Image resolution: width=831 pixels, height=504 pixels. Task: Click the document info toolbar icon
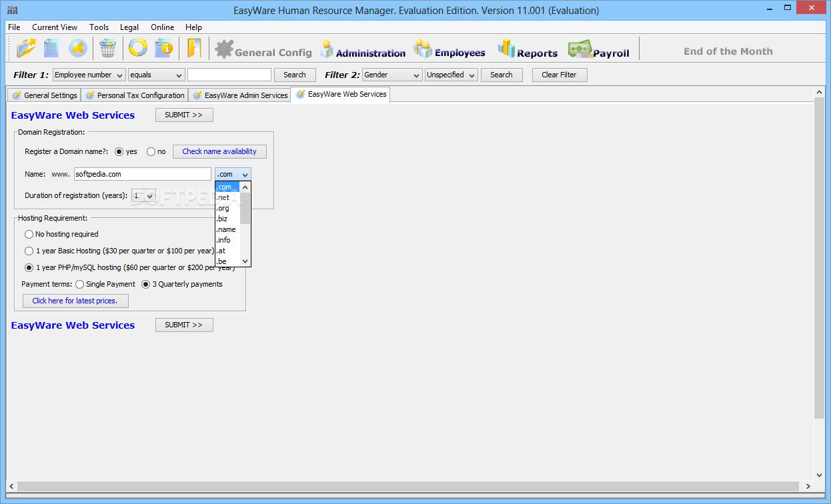(163, 48)
